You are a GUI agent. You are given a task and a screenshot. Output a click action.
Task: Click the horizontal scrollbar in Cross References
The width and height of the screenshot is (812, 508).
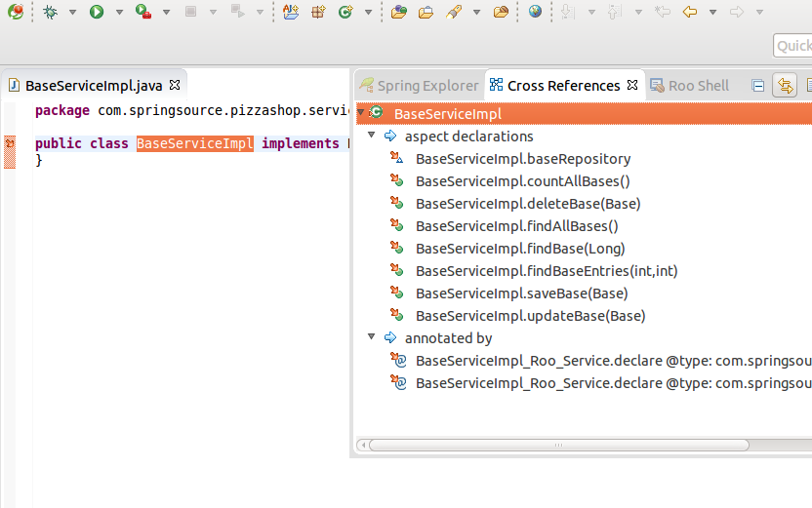pyautogui.click(x=556, y=445)
